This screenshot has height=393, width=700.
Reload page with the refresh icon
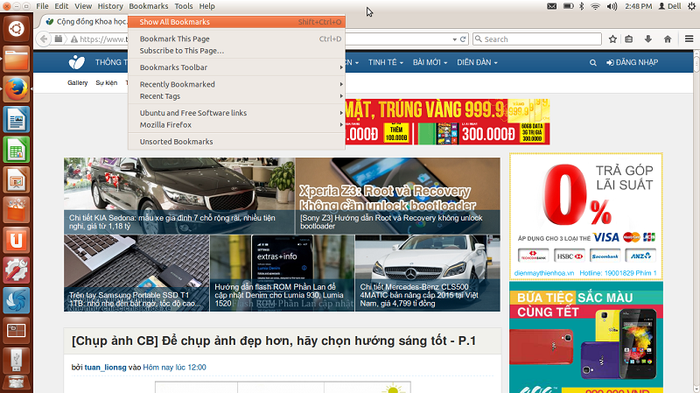click(x=463, y=39)
